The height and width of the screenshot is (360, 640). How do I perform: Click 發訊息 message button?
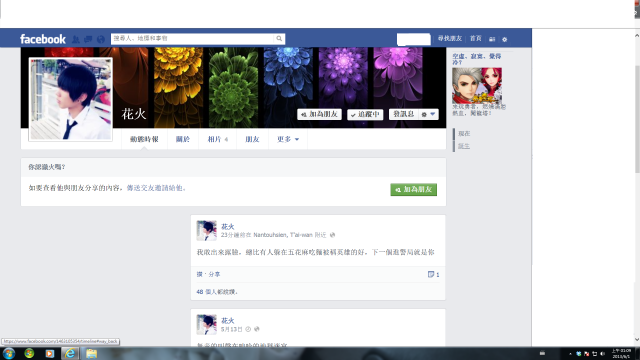coord(403,114)
